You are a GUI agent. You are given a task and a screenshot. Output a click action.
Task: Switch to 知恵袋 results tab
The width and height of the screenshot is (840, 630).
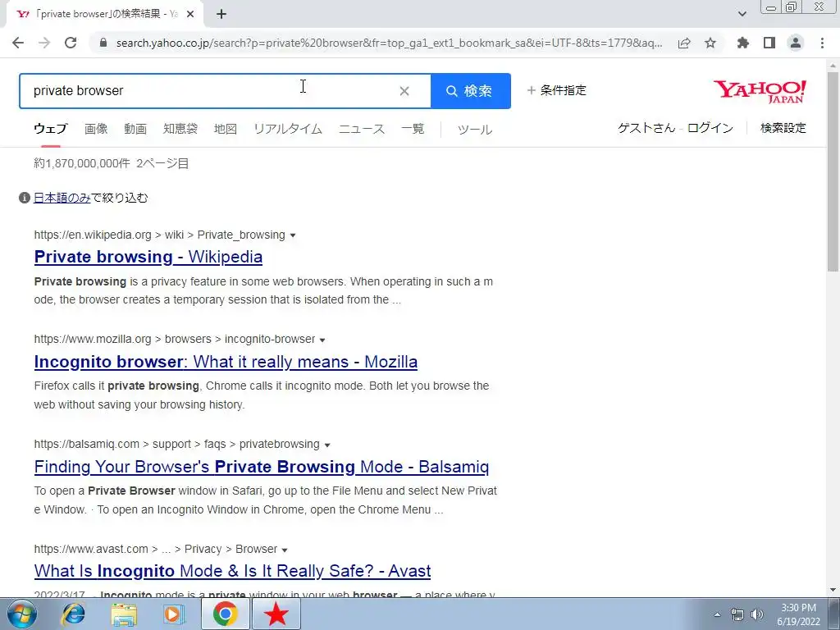pos(180,129)
